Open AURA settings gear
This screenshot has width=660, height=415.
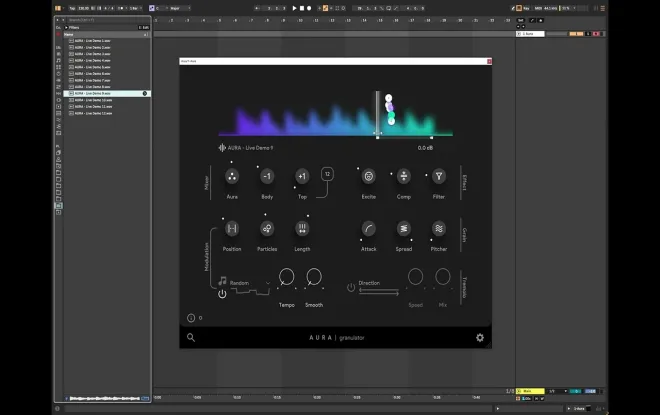tap(480, 338)
